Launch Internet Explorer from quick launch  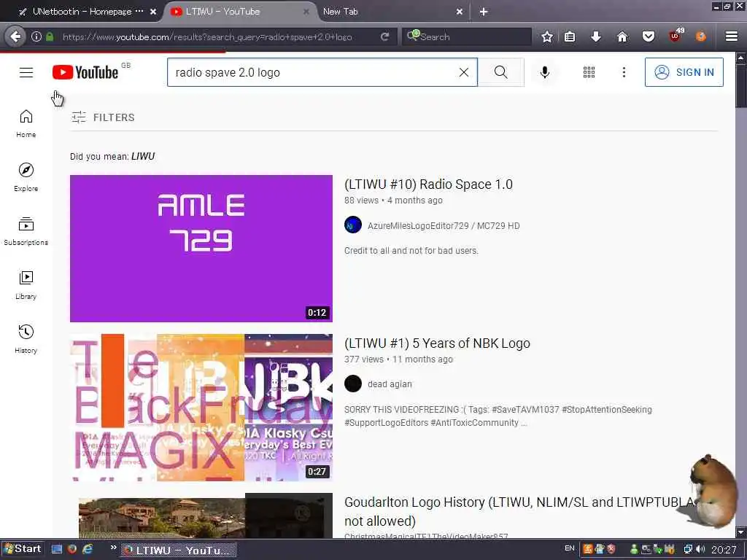point(88,549)
